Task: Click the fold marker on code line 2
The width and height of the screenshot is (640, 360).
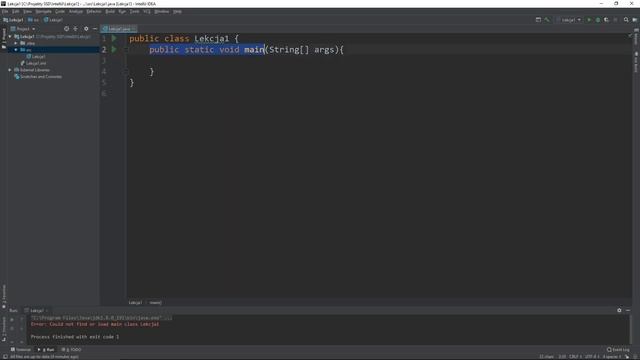Action: 126,49
